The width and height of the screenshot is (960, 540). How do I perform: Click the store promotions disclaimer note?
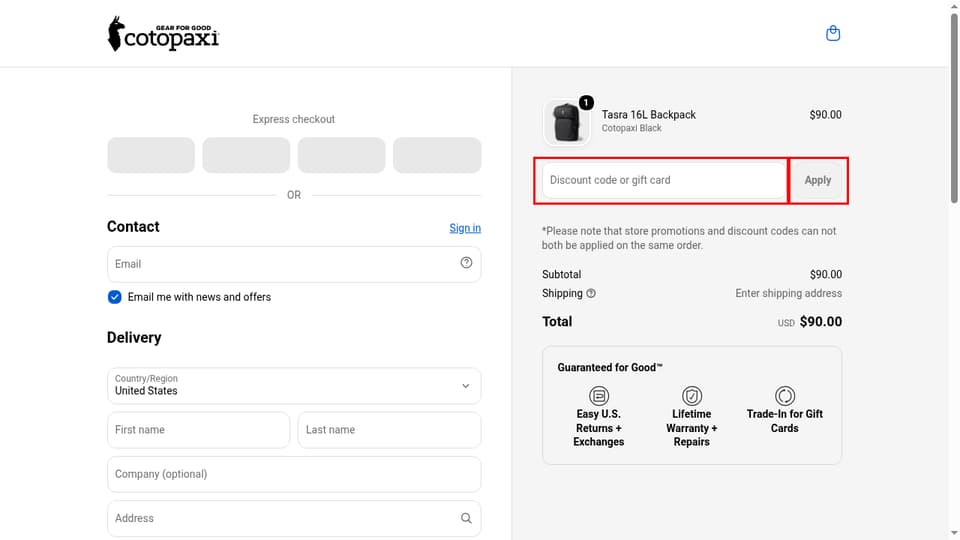tap(689, 238)
